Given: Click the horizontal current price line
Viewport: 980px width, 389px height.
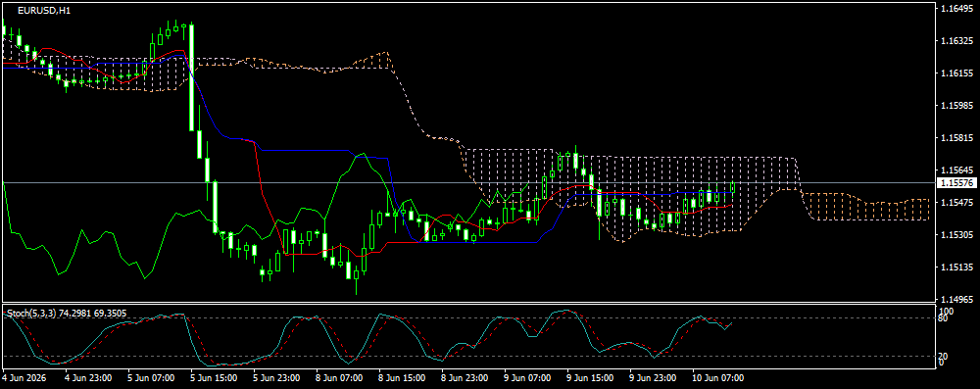Looking at the screenshot, I should pyautogui.click(x=468, y=182).
